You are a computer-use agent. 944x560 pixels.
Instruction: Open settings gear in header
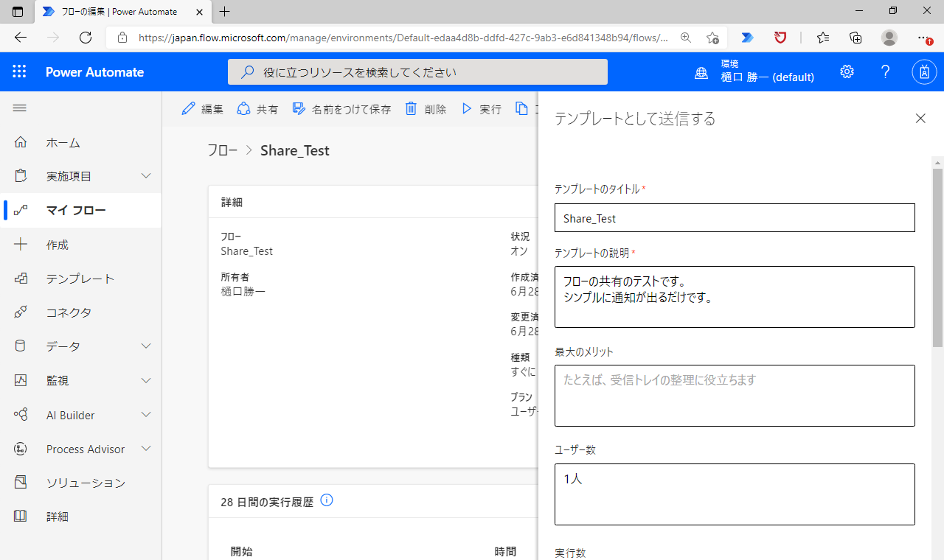click(847, 72)
